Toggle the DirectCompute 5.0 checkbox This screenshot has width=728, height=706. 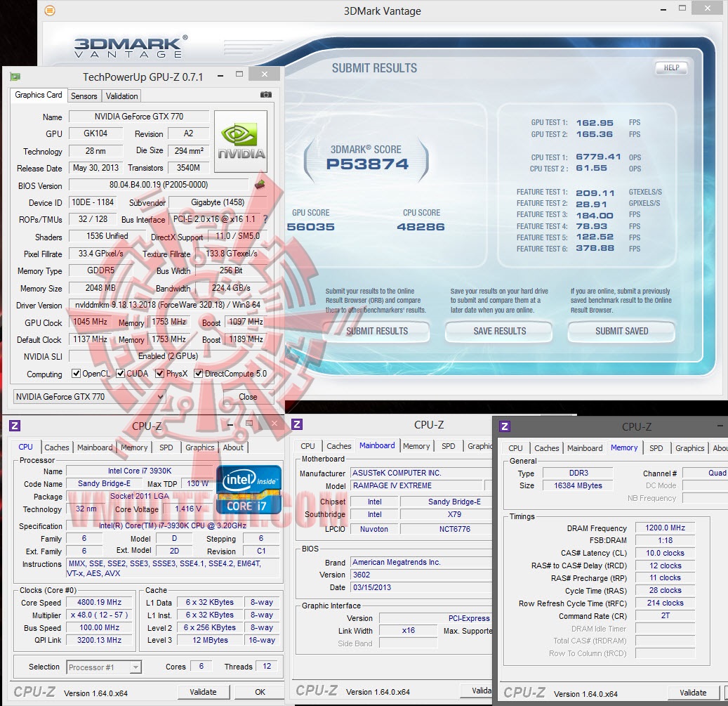point(198,374)
